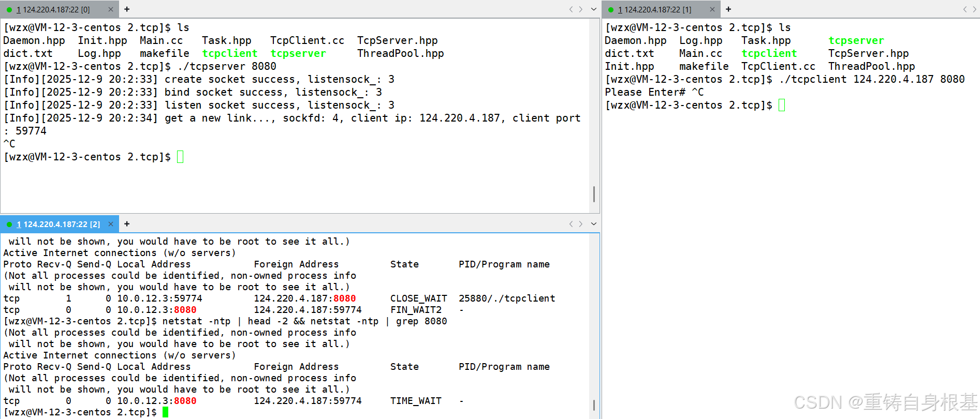980x419 pixels.
Task: Click TIME_WAIT state in netstat output
Action: (x=416, y=401)
